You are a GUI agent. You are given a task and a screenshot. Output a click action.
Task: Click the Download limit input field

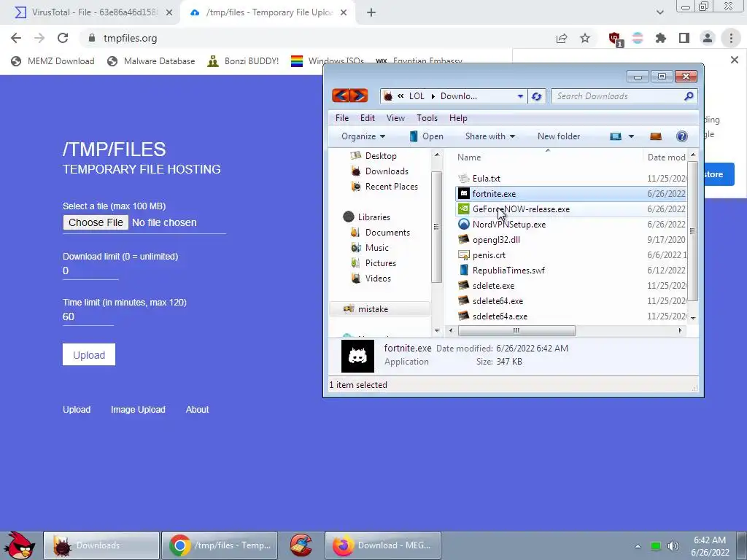tap(90, 271)
